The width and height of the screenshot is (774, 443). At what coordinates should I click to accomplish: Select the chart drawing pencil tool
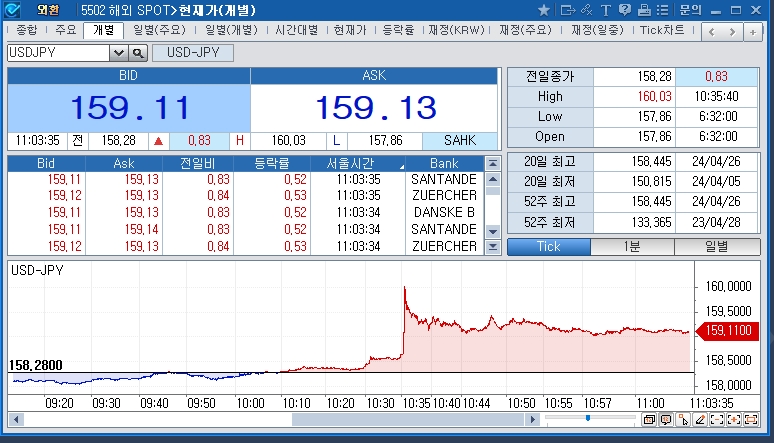pyautogui.click(x=700, y=420)
